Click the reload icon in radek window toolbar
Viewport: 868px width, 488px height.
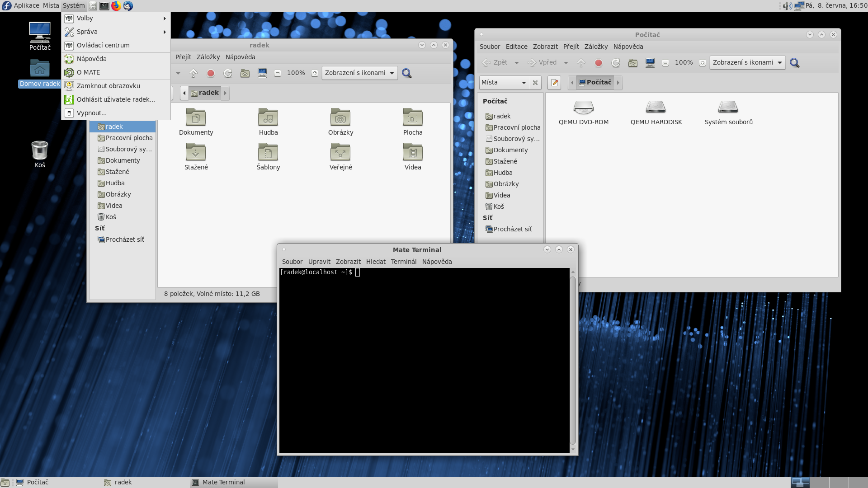[x=228, y=73]
